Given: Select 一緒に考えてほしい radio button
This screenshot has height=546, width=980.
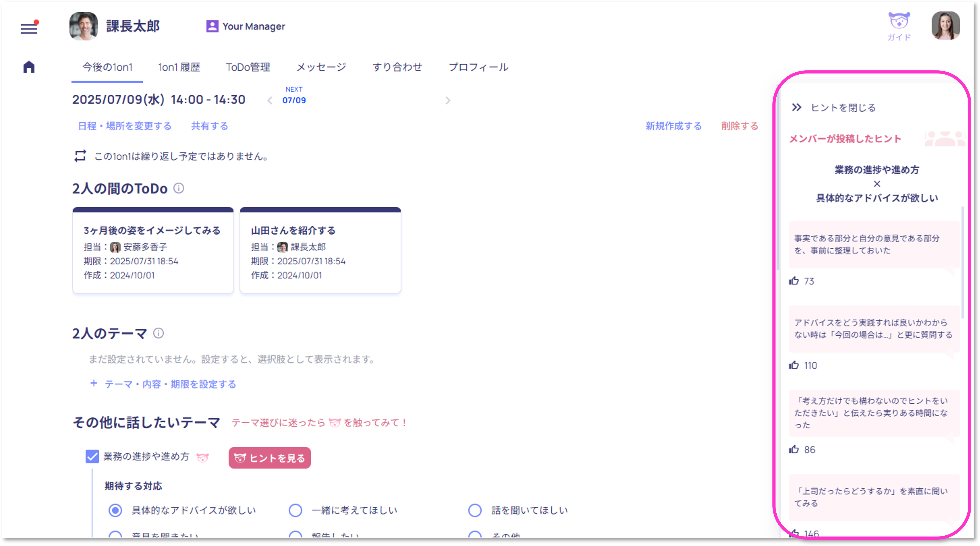Looking at the screenshot, I should coord(295,510).
